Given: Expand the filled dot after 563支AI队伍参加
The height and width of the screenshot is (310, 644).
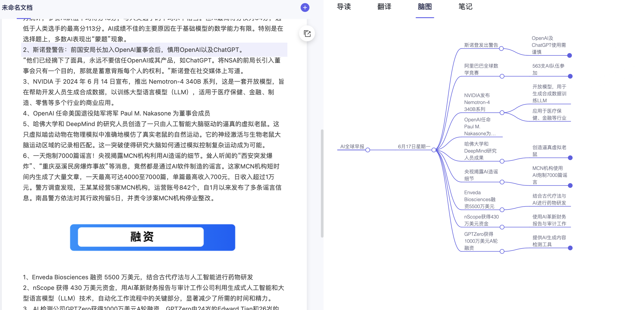Looking at the screenshot, I should (x=570, y=76).
